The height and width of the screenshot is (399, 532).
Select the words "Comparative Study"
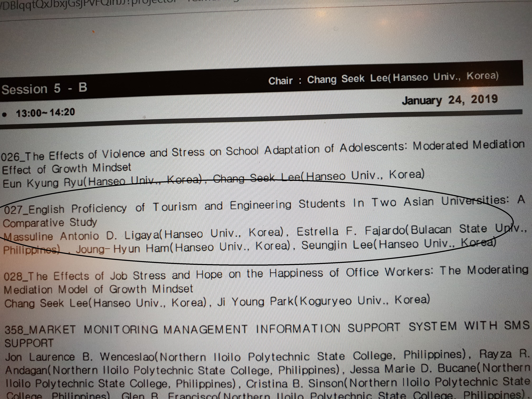50,223
